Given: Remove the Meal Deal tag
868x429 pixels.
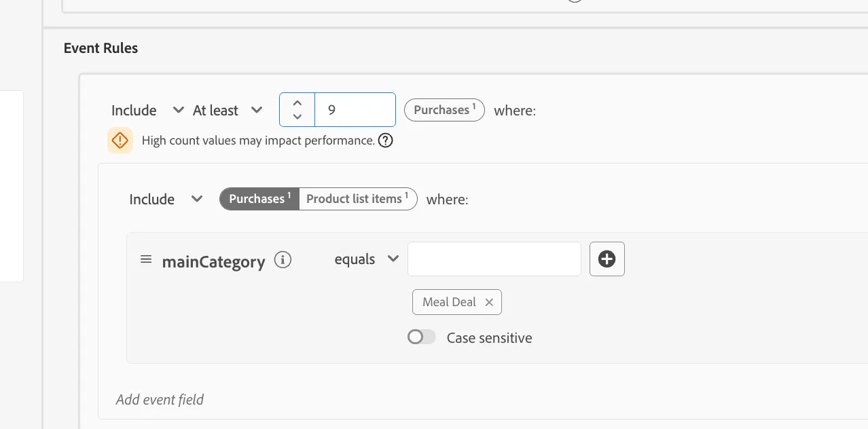Looking at the screenshot, I should coord(489,302).
